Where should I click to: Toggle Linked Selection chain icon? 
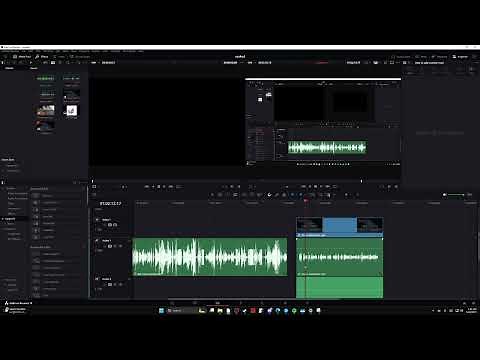coord(277,195)
